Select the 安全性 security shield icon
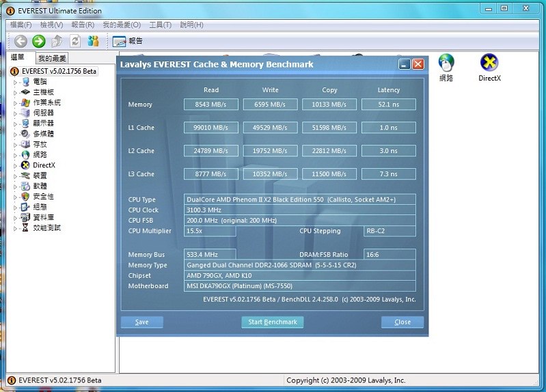546x392 pixels. pos(25,197)
